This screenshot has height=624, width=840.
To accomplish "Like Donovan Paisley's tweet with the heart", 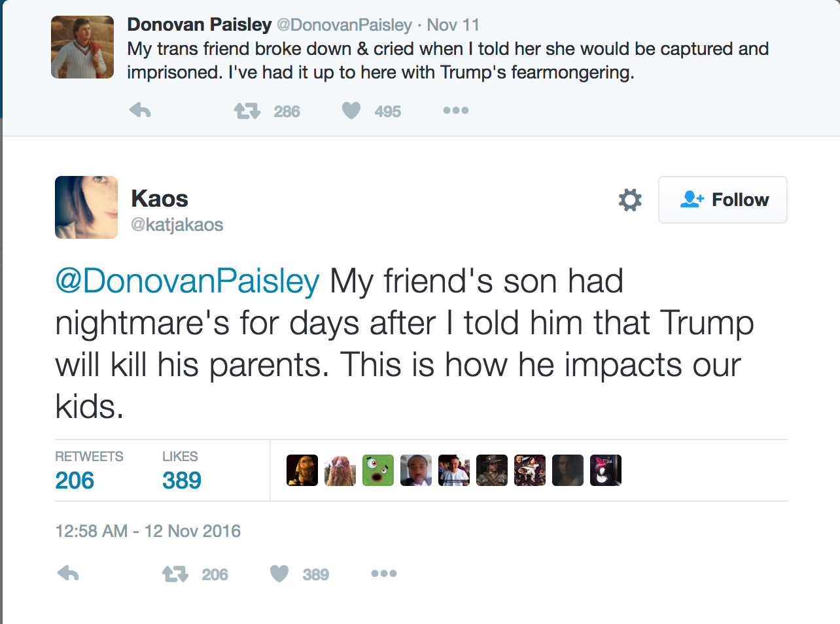I will point(351,111).
